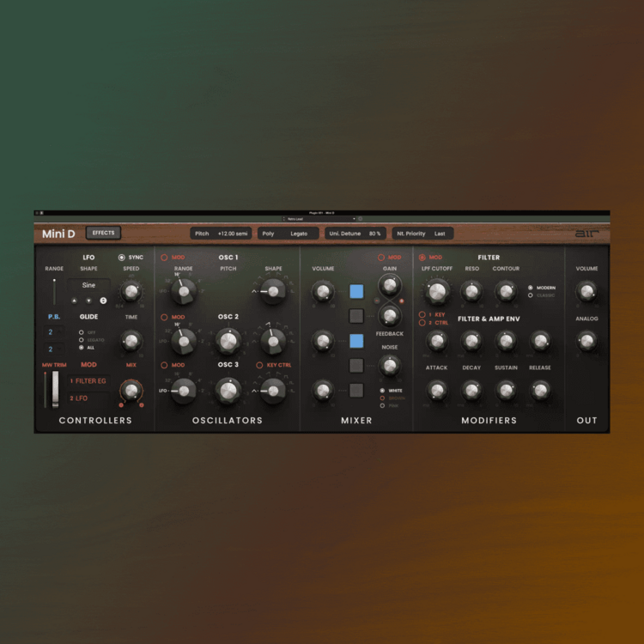Set Glide mode to OFF
Viewport: 644px width, 644px height.
(82, 332)
